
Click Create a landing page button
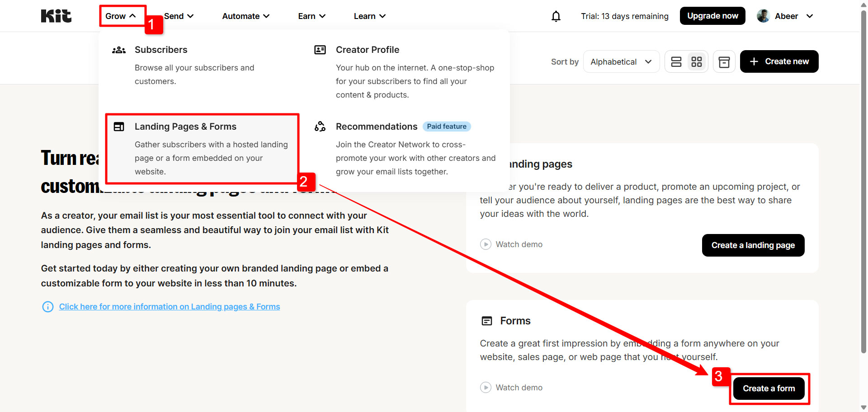753,245
